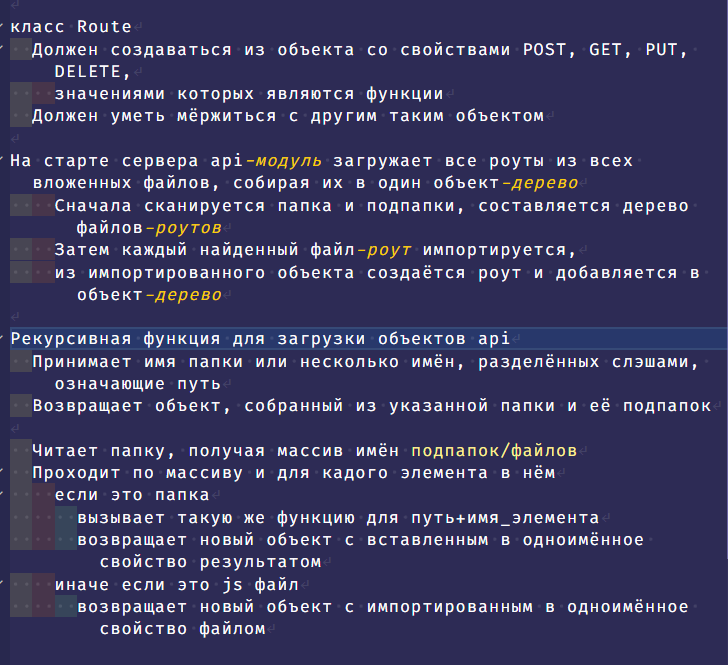Click "Затем каждый найденный" text

tap(176, 250)
